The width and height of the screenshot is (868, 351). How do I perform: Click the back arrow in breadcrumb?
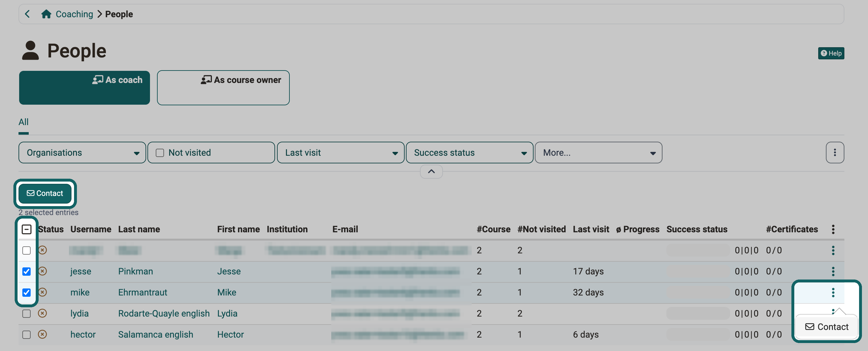[28, 14]
